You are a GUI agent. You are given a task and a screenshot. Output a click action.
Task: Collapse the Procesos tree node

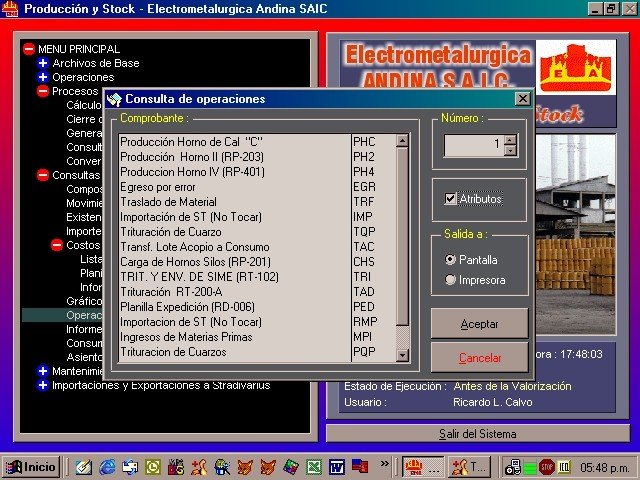pyautogui.click(x=43, y=91)
